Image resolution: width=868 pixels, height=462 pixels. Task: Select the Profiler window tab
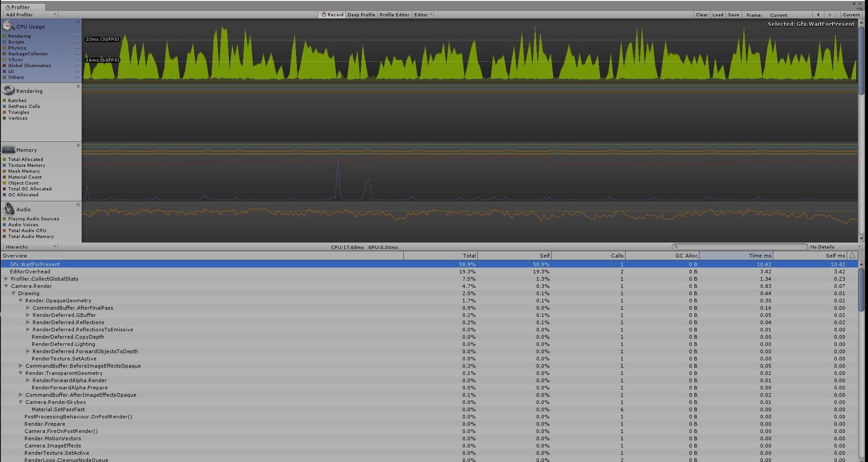pos(20,7)
